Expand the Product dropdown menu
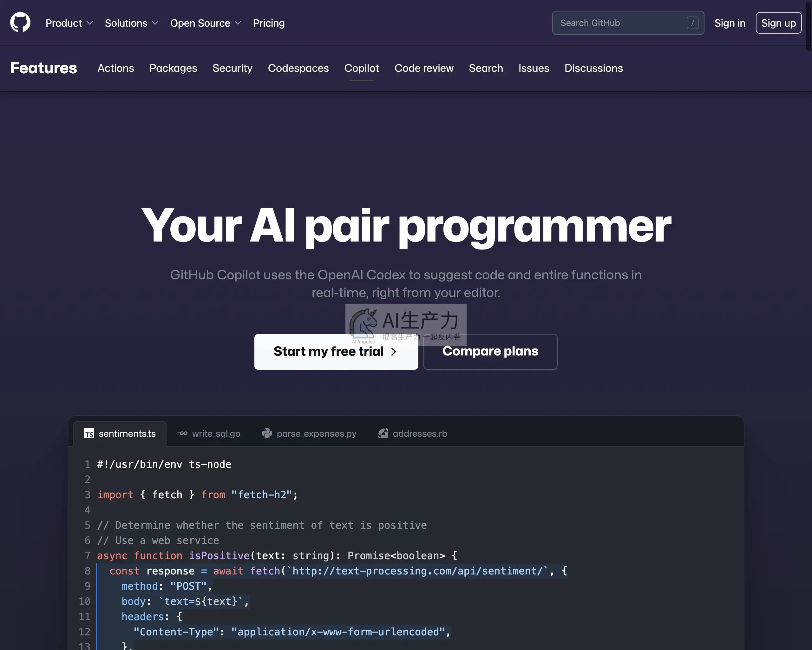This screenshot has width=812, height=650. tap(69, 23)
